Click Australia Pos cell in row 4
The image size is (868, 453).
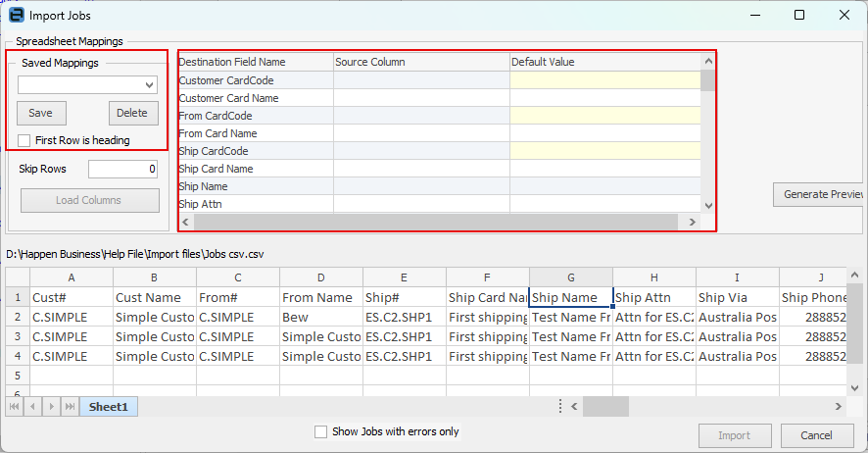click(738, 357)
